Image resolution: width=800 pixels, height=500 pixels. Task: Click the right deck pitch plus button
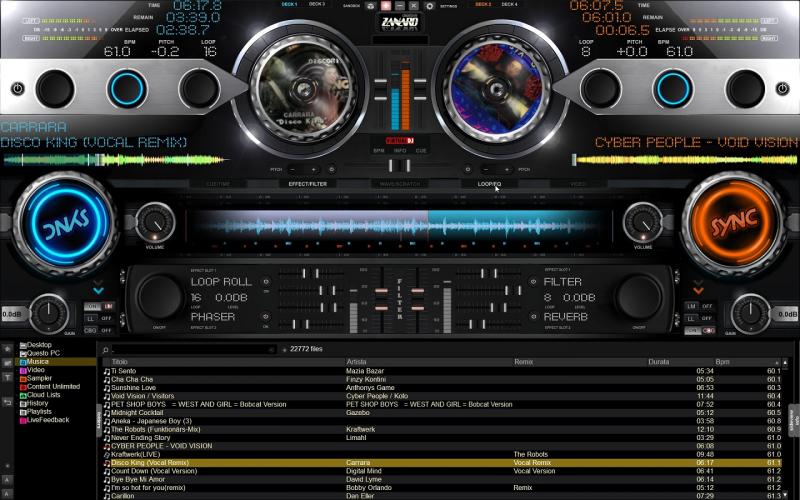pos(507,169)
